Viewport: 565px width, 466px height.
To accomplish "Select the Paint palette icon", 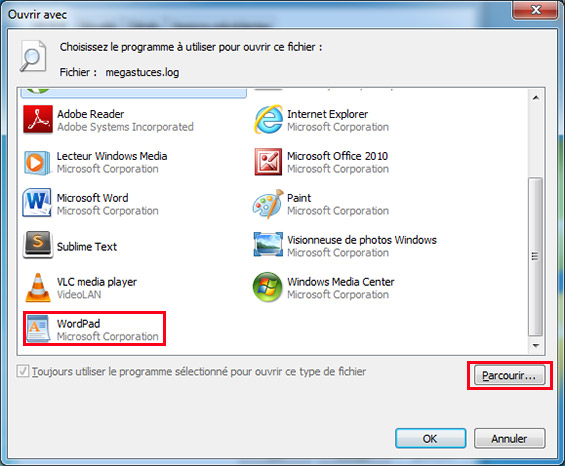I will tap(268, 204).
